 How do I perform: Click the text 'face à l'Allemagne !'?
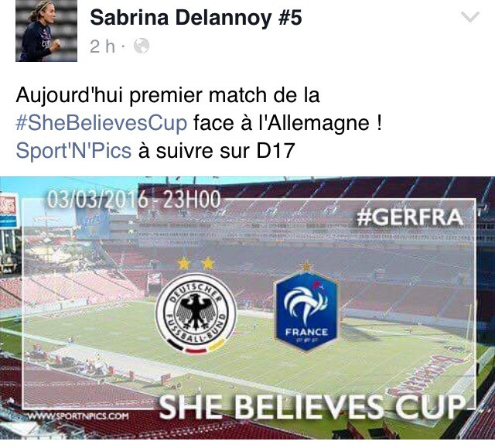click(x=288, y=123)
